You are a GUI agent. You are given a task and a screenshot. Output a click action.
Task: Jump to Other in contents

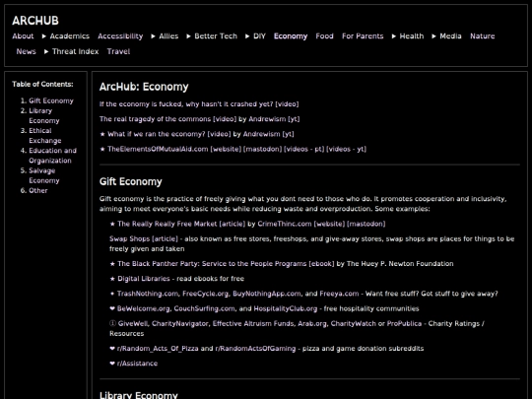click(38, 191)
